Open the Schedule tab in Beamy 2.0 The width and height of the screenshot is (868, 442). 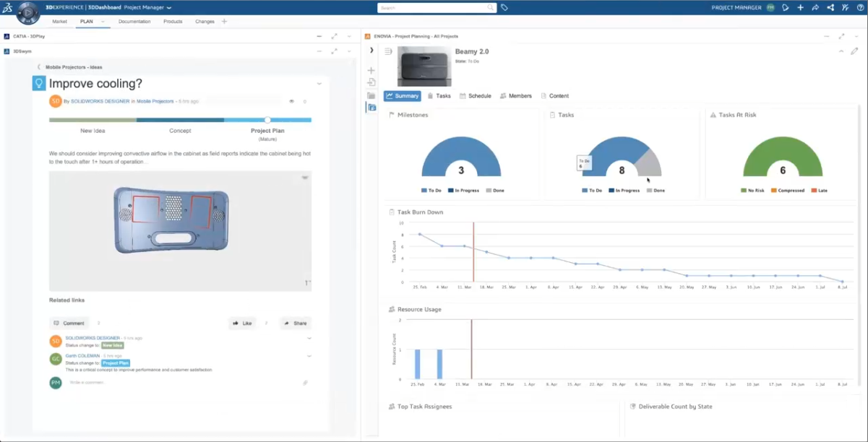tap(476, 96)
